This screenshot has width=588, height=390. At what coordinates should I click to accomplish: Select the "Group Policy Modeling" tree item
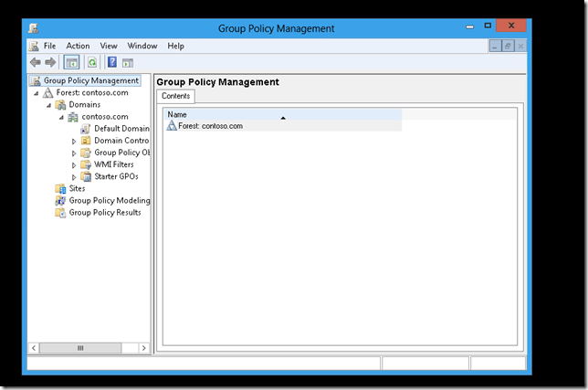tap(110, 201)
